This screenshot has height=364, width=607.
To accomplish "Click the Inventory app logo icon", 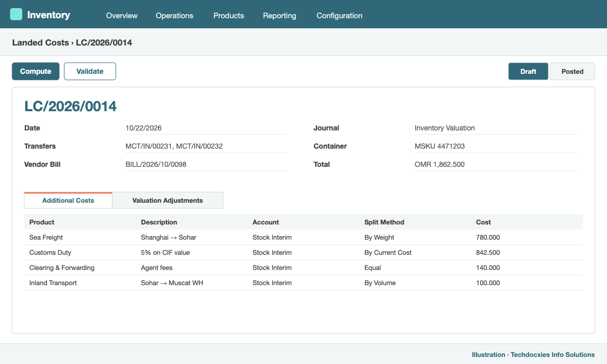I will coord(16,14).
